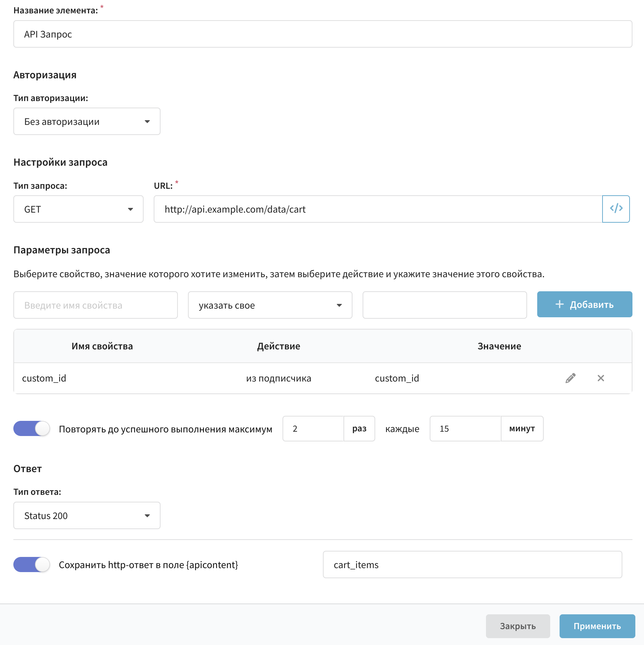
Task: Focus the Название элемента field
Action: (x=323, y=34)
